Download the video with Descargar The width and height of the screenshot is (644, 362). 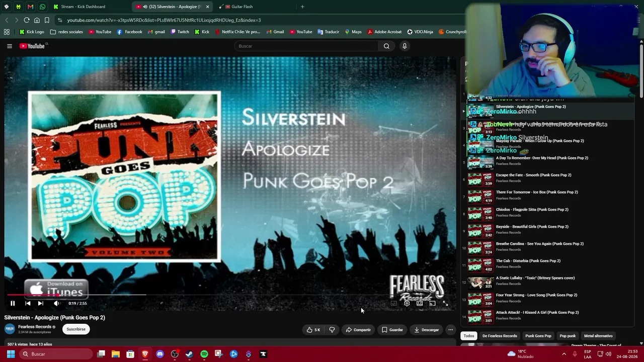point(427,330)
